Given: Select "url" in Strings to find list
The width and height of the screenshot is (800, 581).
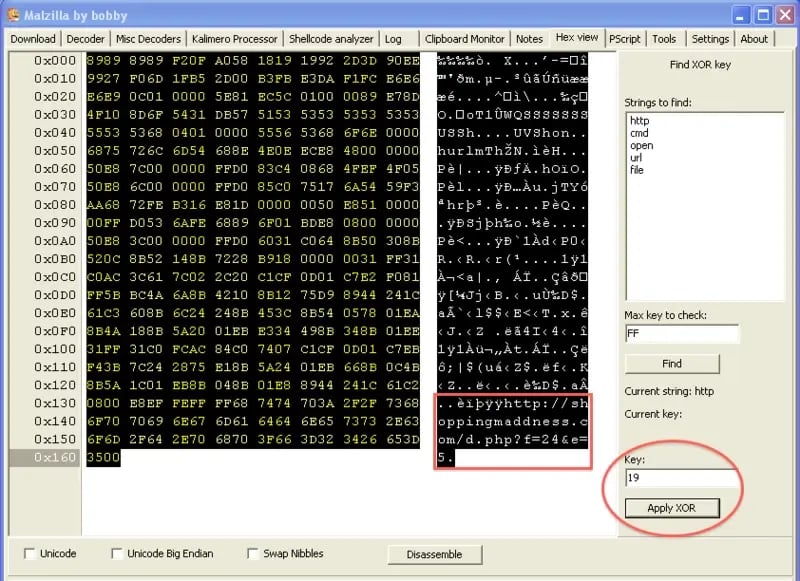Looking at the screenshot, I should [x=636, y=158].
